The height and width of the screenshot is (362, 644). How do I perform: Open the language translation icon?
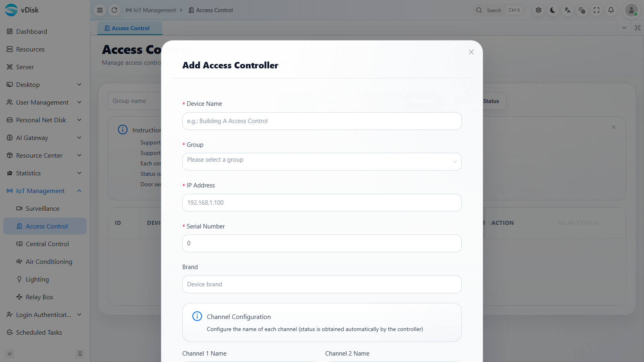coord(568,10)
